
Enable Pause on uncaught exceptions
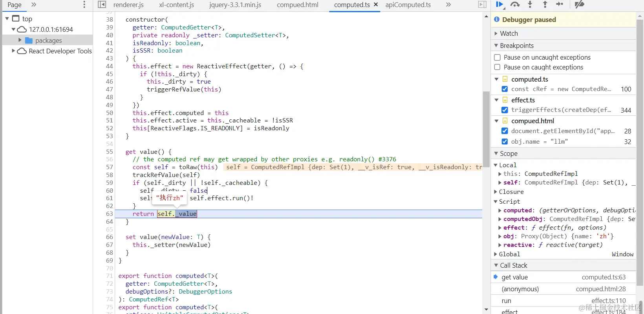tap(497, 57)
